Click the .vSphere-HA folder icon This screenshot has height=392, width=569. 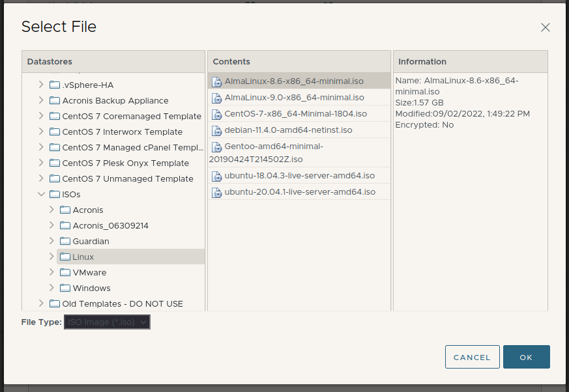55,85
